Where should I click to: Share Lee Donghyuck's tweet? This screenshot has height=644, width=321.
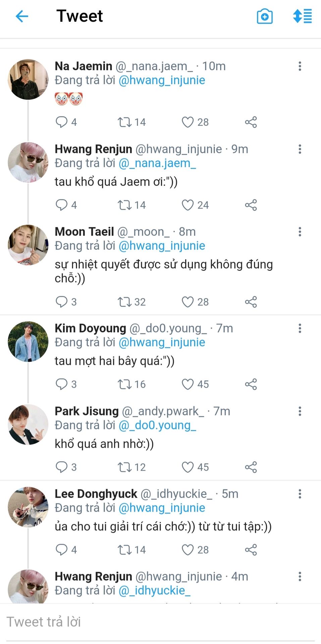point(251,550)
